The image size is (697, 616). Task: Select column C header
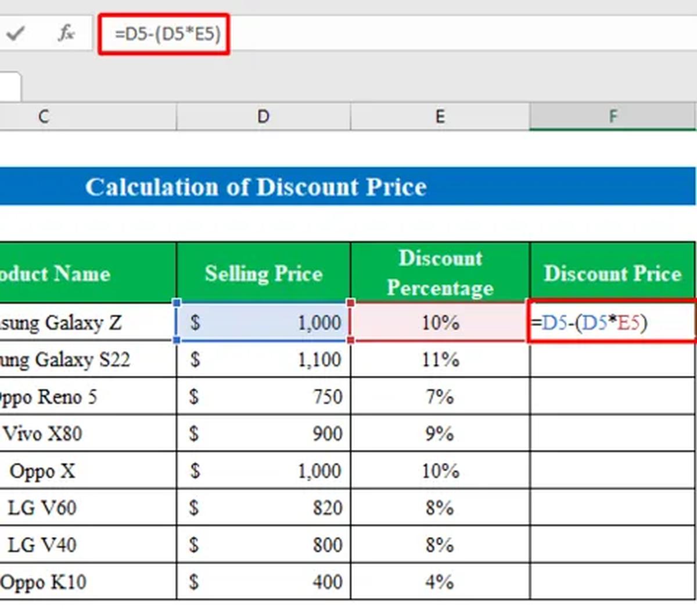(87, 116)
